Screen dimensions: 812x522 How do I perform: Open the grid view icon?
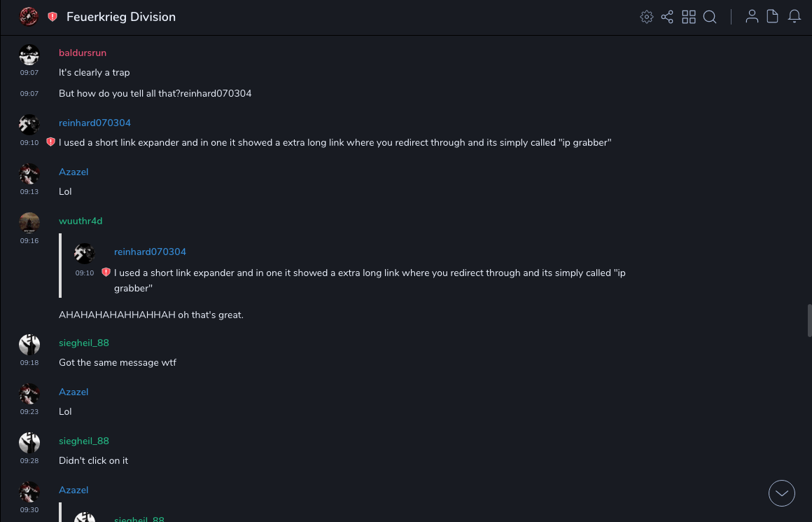[x=689, y=17]
